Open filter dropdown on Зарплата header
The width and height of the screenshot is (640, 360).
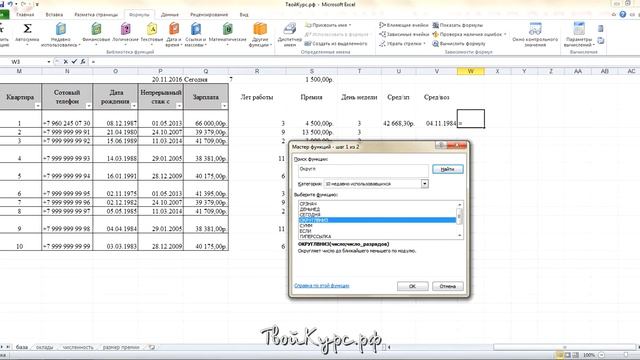pyautogui.click(x=224, y=106)
